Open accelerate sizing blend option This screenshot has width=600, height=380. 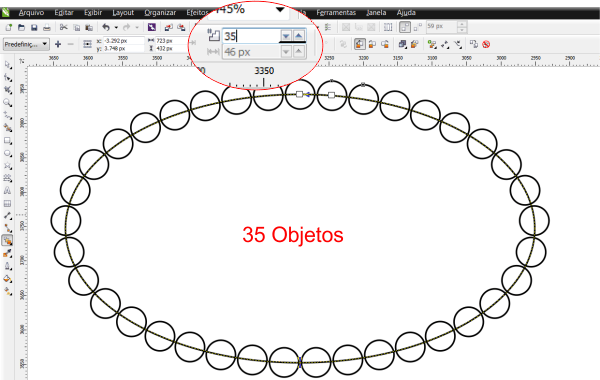point(414,44)
